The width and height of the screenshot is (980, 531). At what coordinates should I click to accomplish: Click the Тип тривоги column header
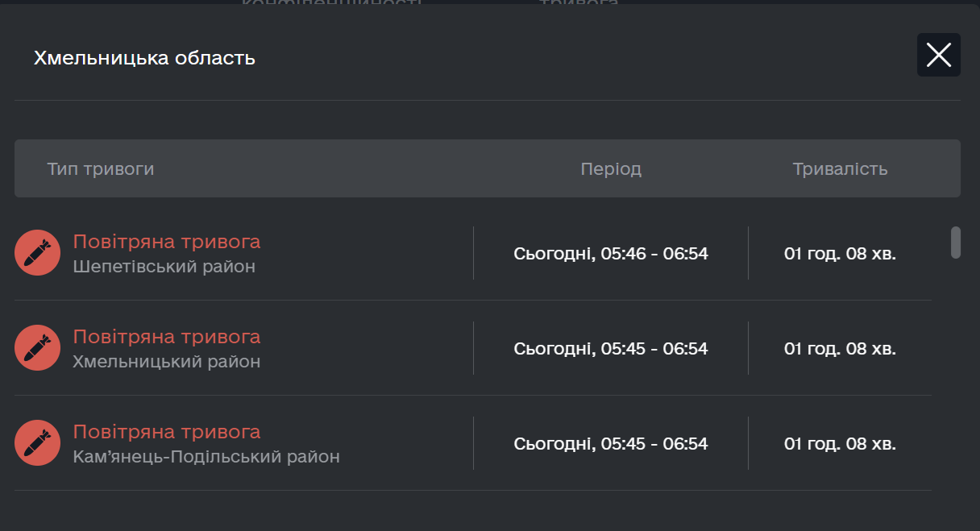[101, 169]
